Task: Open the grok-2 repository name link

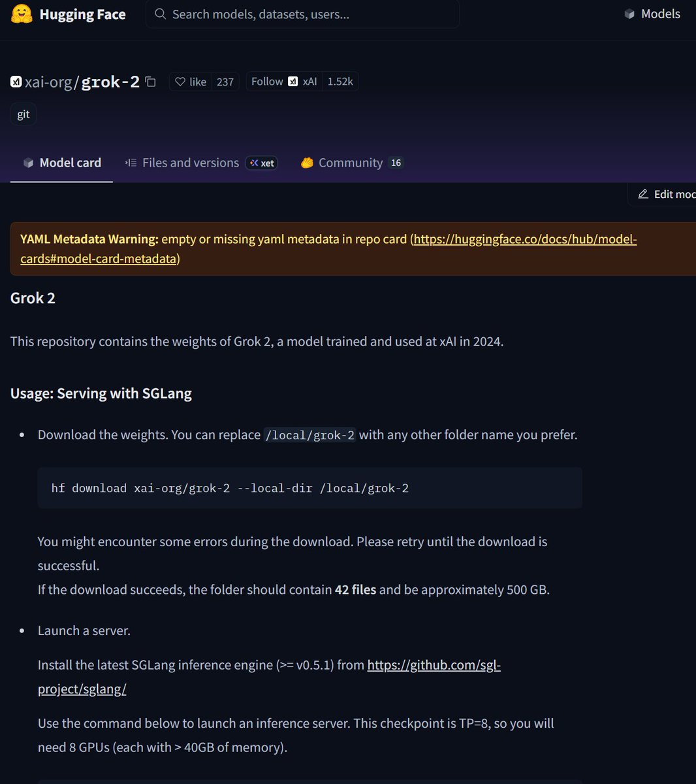Action: (110, 82)
